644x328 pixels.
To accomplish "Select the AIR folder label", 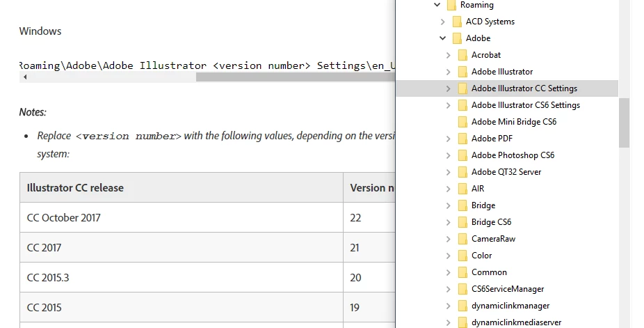I will (478, 189).
